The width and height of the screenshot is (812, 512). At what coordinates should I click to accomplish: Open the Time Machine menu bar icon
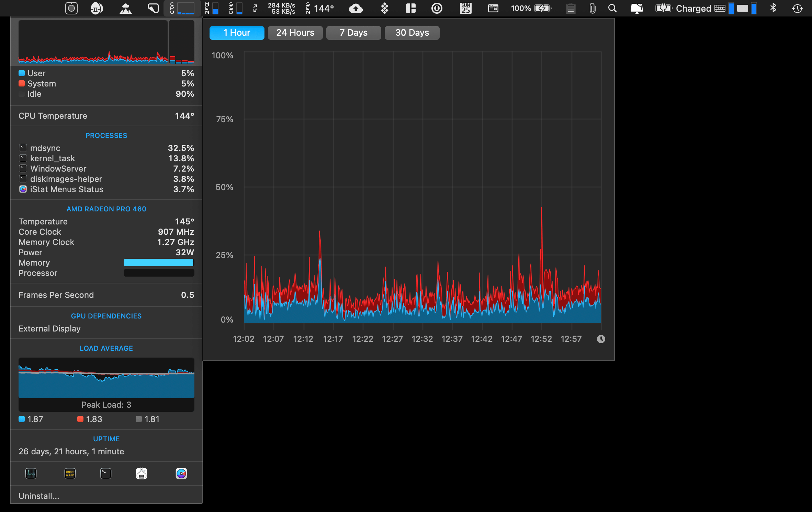pos(797,8)
